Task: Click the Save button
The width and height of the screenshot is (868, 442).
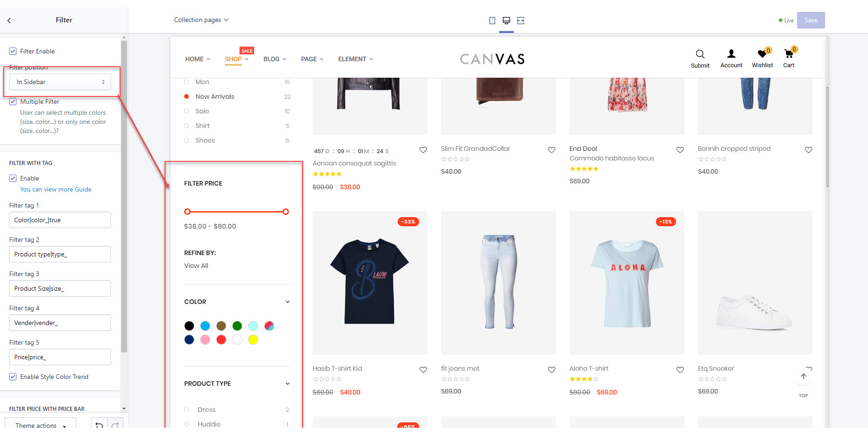Action: point(811,20)
